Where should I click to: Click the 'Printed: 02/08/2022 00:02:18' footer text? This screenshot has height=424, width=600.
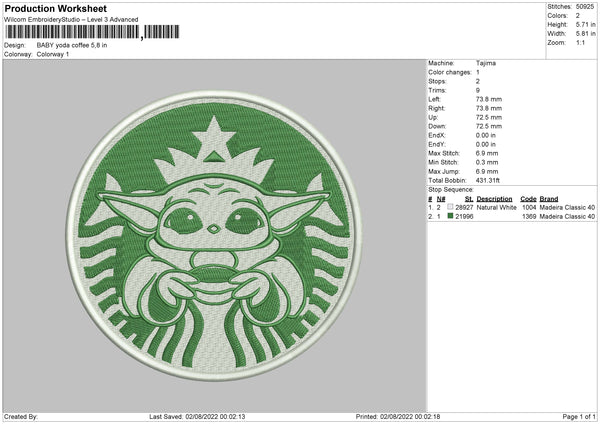(398, 417)
